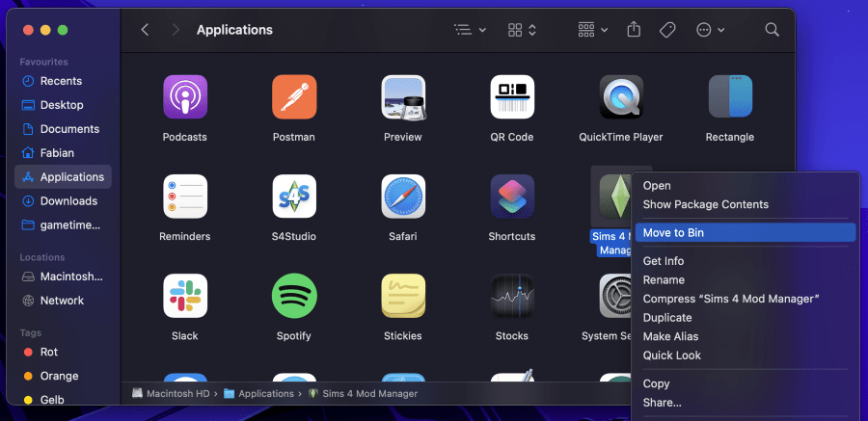The width and height of the screenshot is (868, 421).
Task: Select the Reminders app icon
Action: click(x=185, y=197)
